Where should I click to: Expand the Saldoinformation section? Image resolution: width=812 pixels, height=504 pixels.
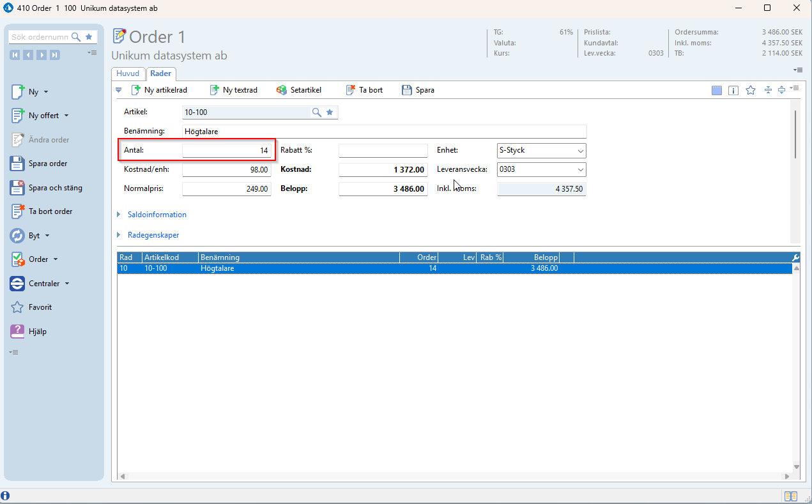(157, 215)
